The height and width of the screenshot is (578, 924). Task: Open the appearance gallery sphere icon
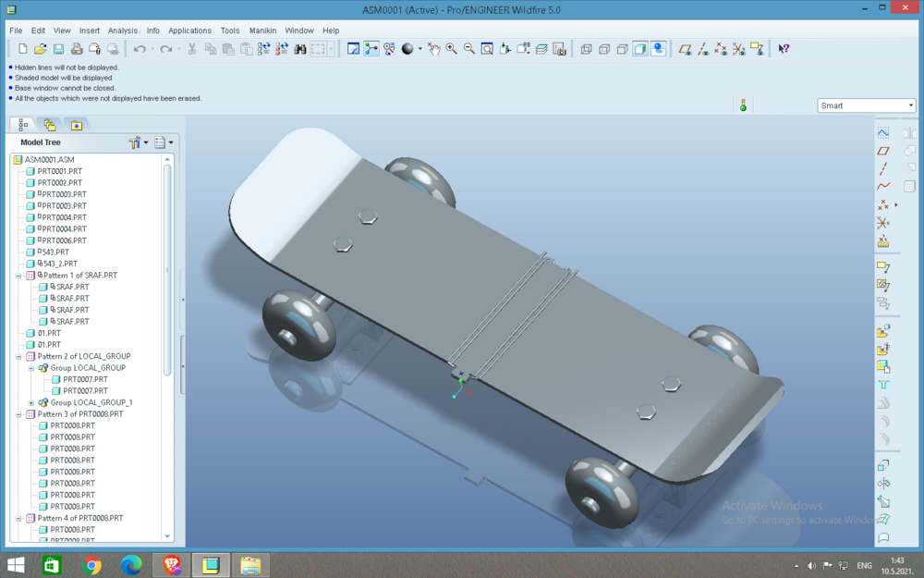tap(407, 49)
